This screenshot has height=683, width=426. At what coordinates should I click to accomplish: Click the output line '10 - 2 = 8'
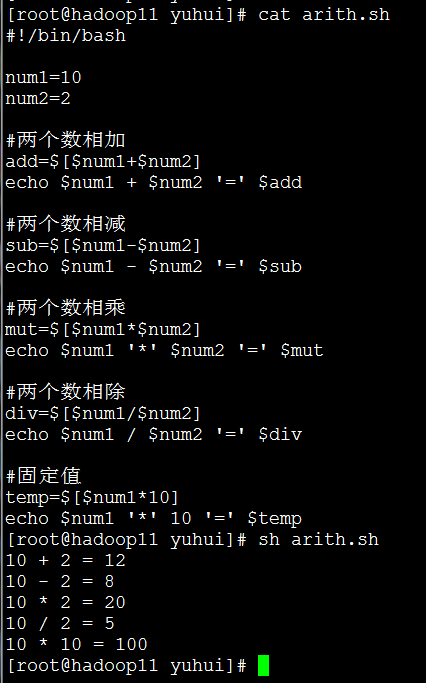60,582
